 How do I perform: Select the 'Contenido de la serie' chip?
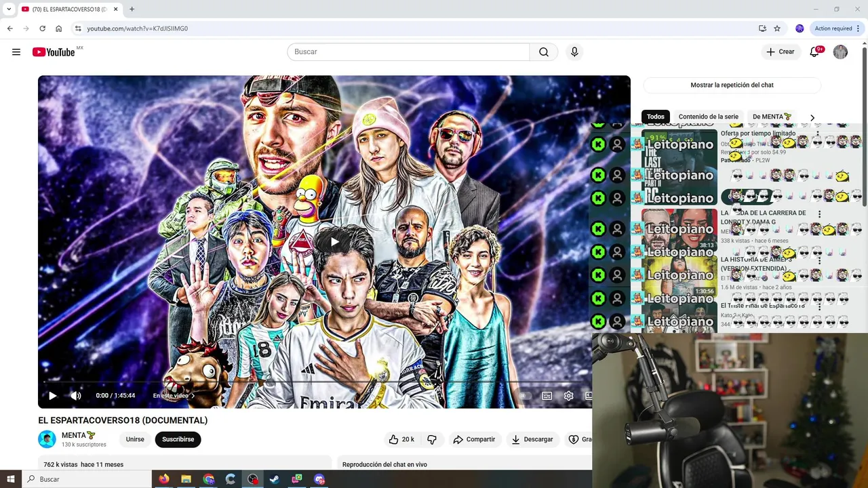(708, 117)
